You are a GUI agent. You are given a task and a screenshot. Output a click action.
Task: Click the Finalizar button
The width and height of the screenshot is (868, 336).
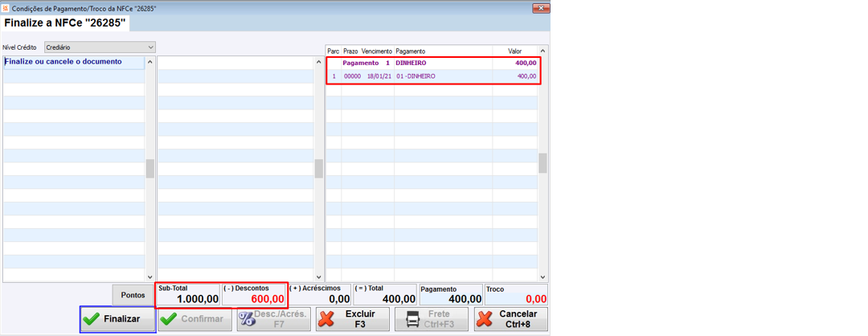pos(118,319)
